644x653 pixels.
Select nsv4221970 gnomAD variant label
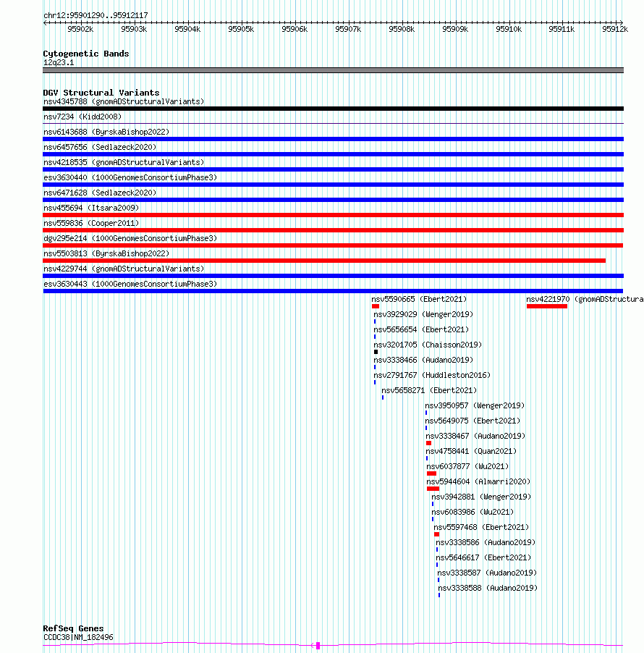pos(585,300)
